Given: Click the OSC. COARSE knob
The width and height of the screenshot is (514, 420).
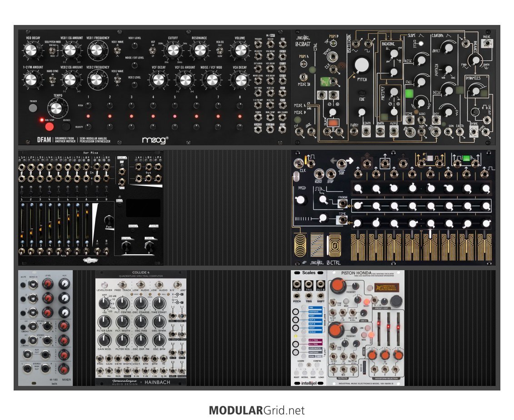Looking at the screenshot, I should click(x=141, y=303).
